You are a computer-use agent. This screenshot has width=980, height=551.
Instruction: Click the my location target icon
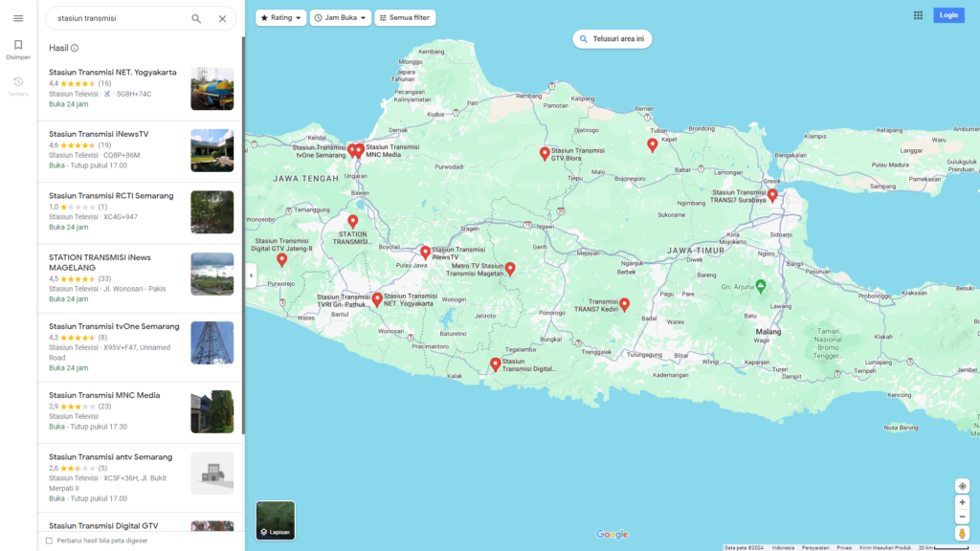pos(963,486)
